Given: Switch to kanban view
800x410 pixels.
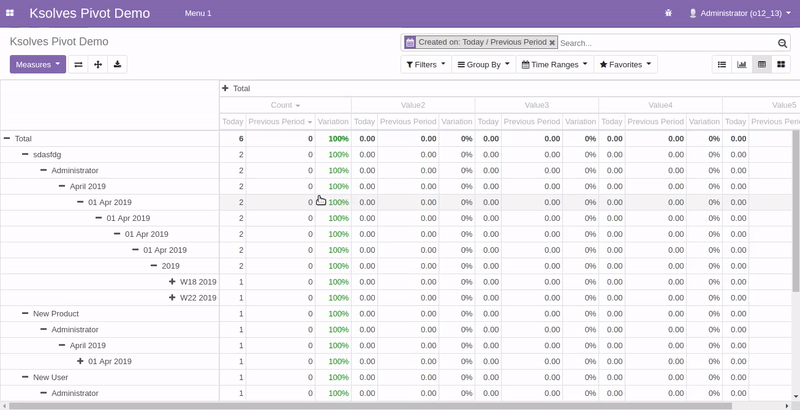Looking at the screenshot, I should click(781, 64).
